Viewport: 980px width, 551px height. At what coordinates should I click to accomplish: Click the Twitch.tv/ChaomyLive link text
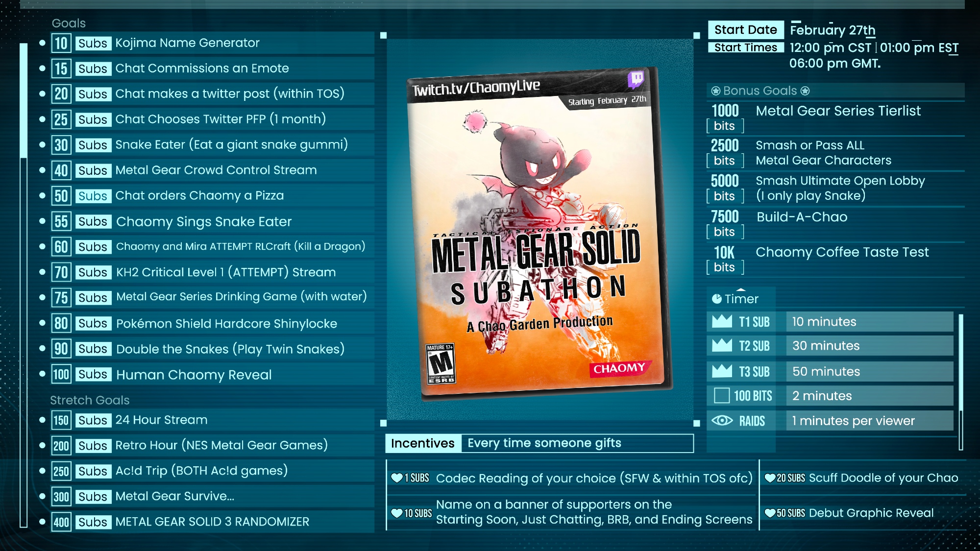[476, 88]
